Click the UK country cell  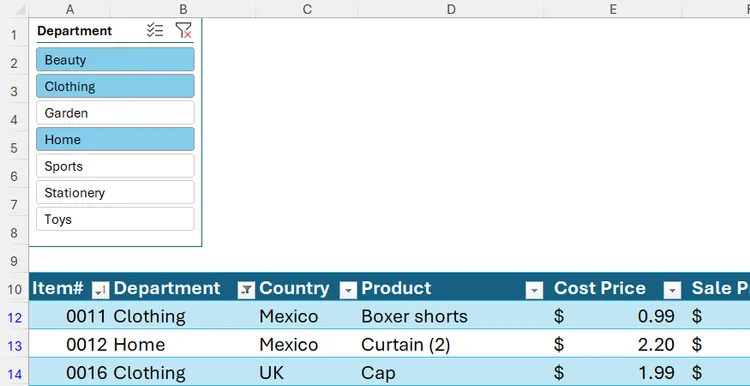307,373
